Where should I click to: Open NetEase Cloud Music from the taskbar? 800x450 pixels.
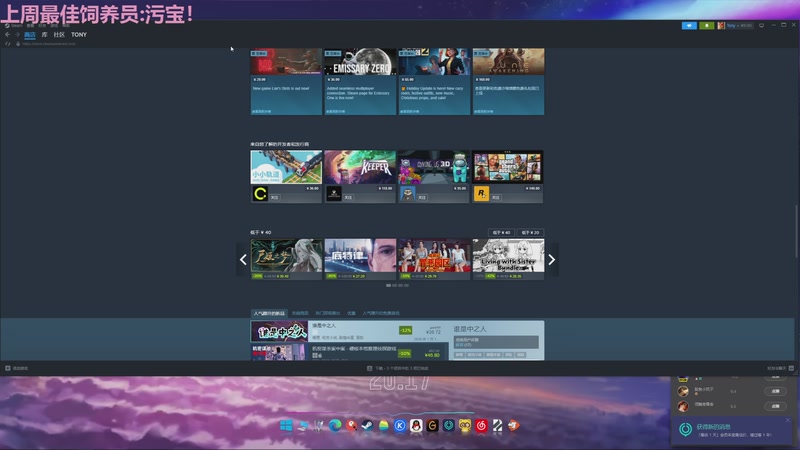point(481,426)
